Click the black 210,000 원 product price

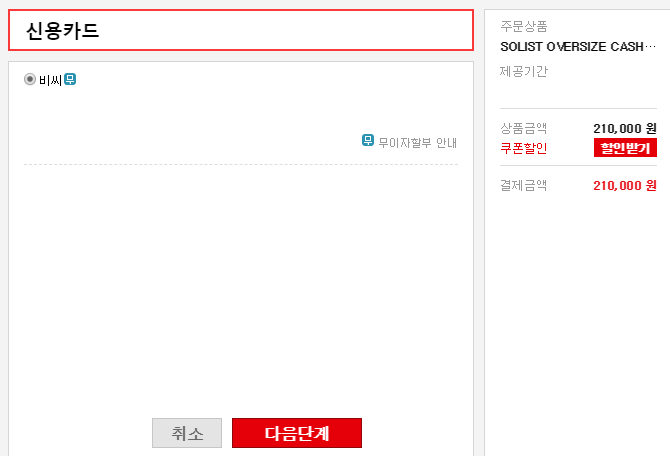pos(624,128)
